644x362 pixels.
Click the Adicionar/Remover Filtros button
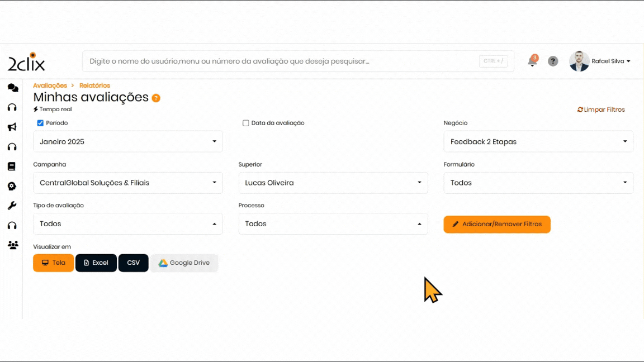(497, 224)
